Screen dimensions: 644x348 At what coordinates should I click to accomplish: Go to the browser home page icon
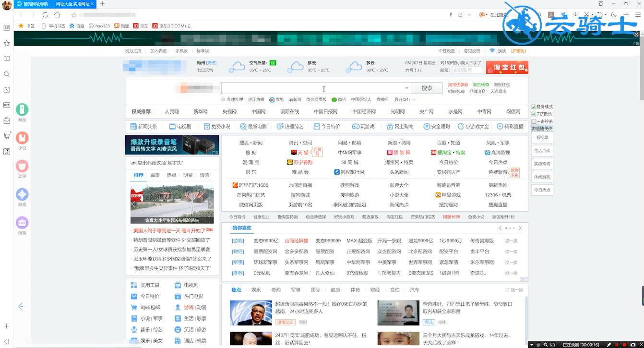57,15
